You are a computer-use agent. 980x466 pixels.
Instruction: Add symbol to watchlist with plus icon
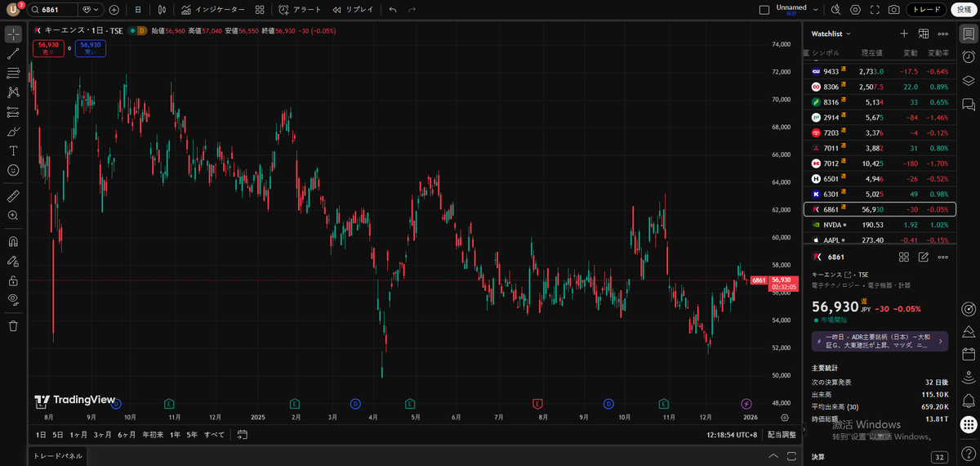tap(904, 34)
